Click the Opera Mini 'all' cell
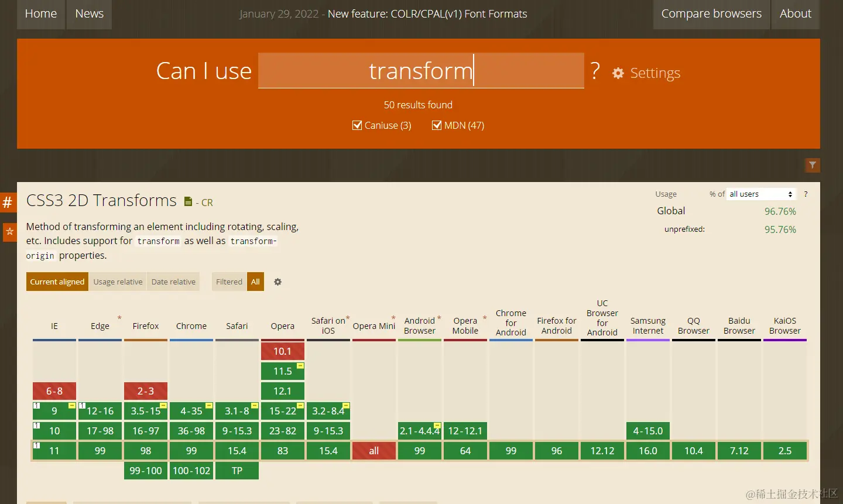The width and height of the screenshot is (843, 504). pos(374,451)
